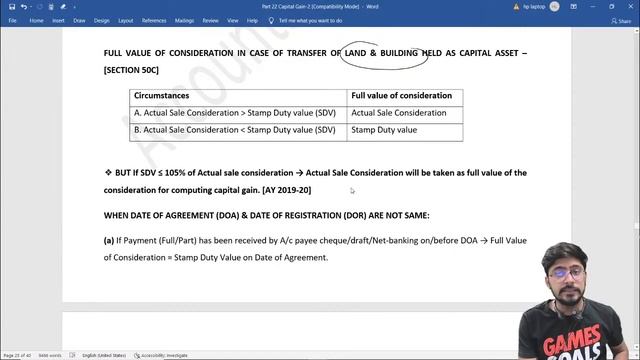Click the 'Page 23 of 40' status indicator
640x360 pixels.
click(x=17, y=356)
